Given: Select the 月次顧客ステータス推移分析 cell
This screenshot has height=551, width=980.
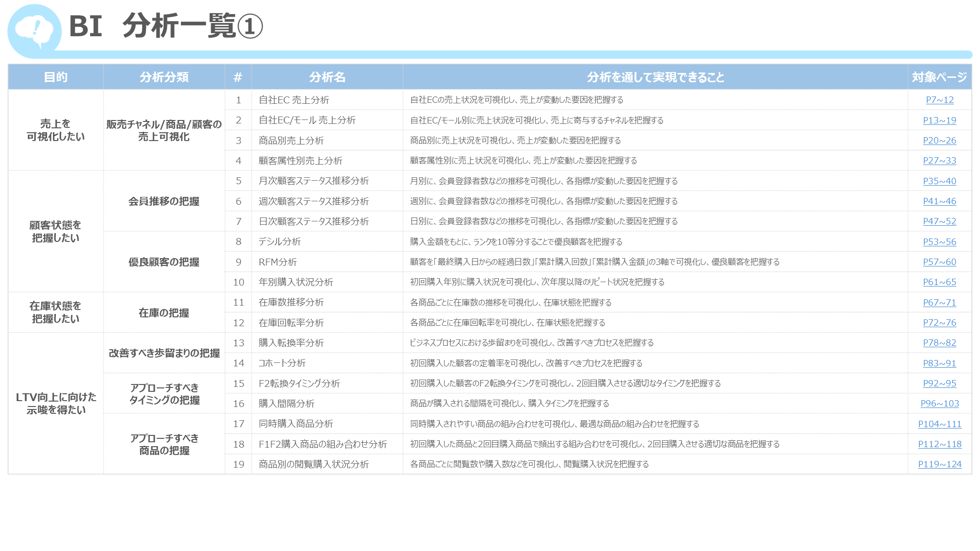Looking at the screenshot, I should pyautogui.click(x=327, y=181).
